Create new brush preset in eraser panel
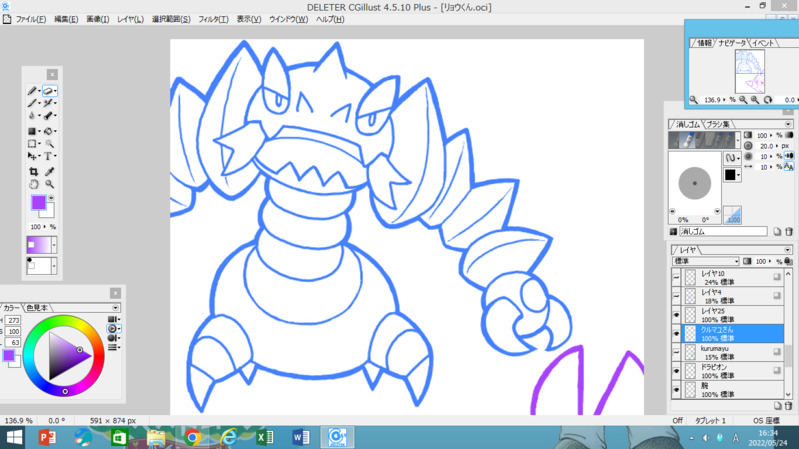The image size is (799, 449). point(777,232)
